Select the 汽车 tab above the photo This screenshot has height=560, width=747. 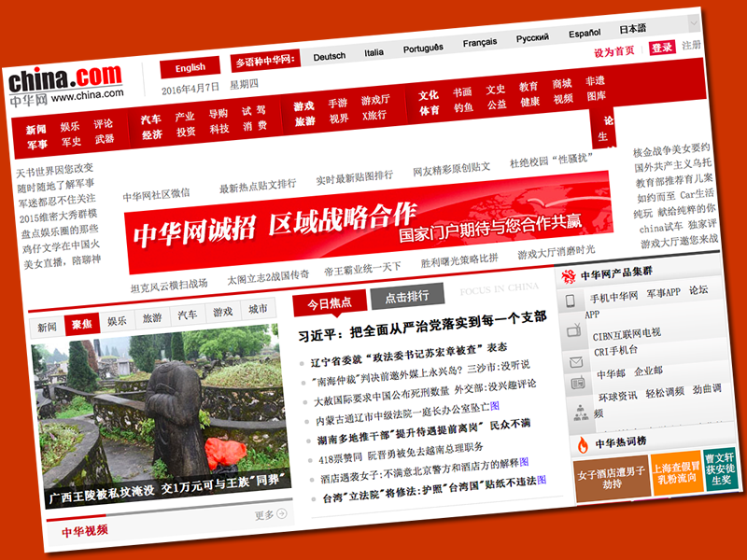[x=188, y=314]
